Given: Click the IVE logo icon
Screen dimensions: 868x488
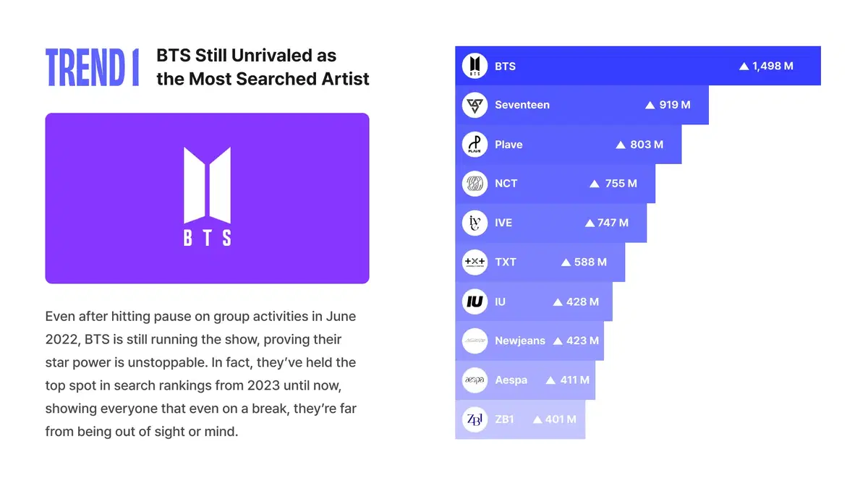Looking at the screenshot, I should [475, 223].
